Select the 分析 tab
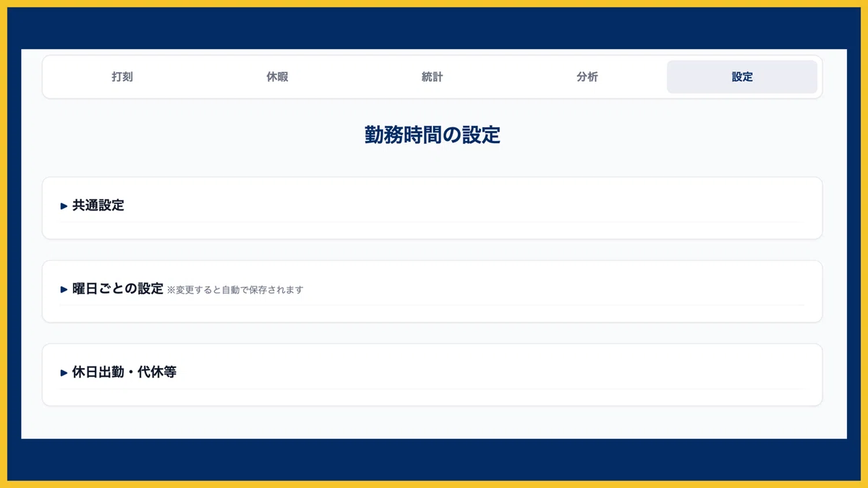 [x=587, y=77]
